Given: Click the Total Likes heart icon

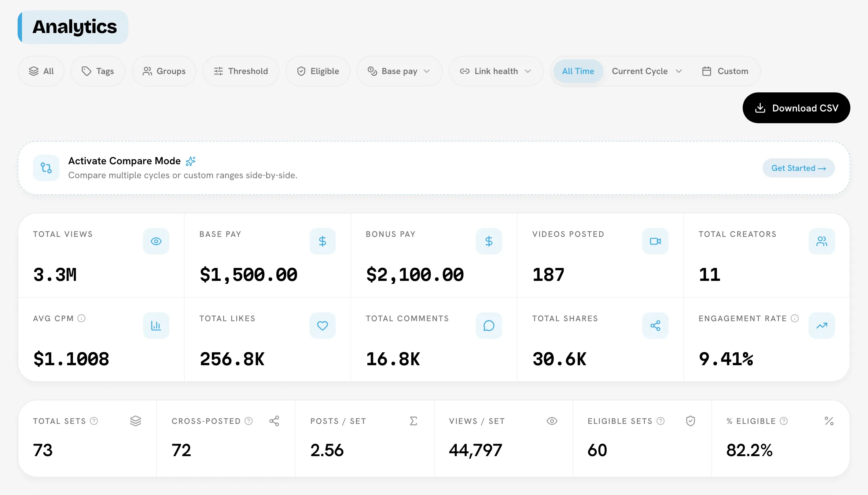Looking at the screenshot, I should 323,326.
